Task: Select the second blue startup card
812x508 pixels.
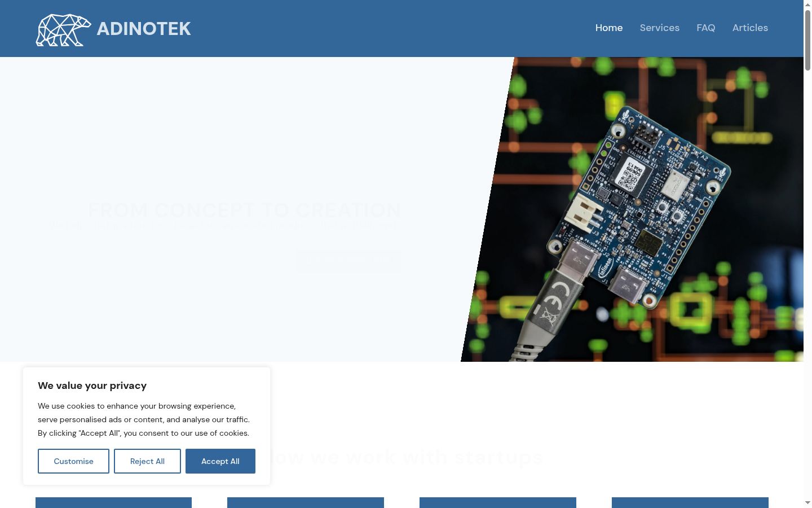Action: (306, 502)
